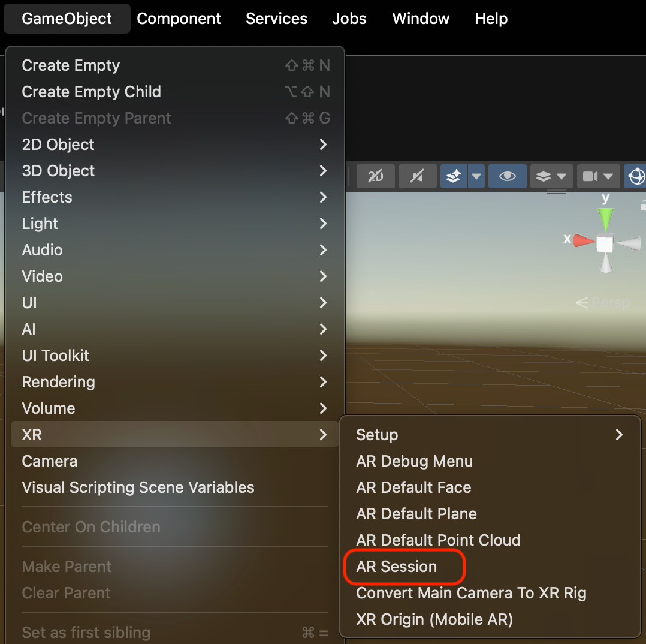Click the gray cone opposite the X axis
The width and height of the screenshot is (646, 644).
tap(629, 243)
